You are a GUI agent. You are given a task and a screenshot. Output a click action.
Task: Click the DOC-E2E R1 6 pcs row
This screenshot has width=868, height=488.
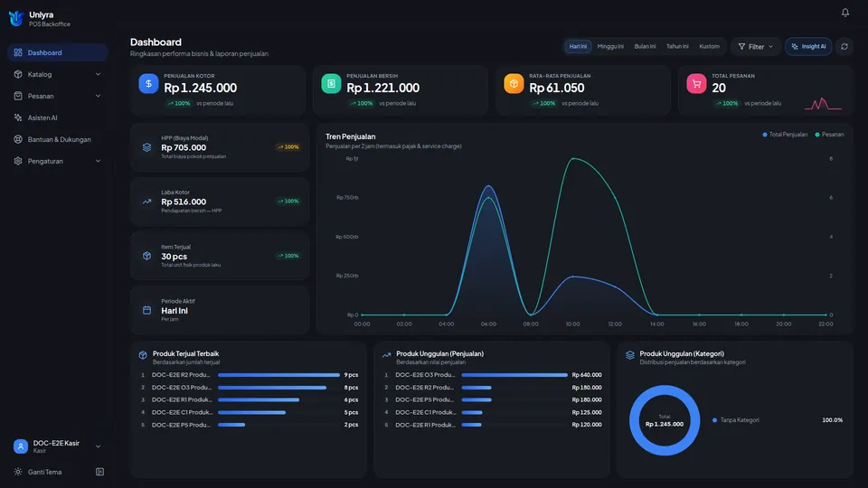250,400
